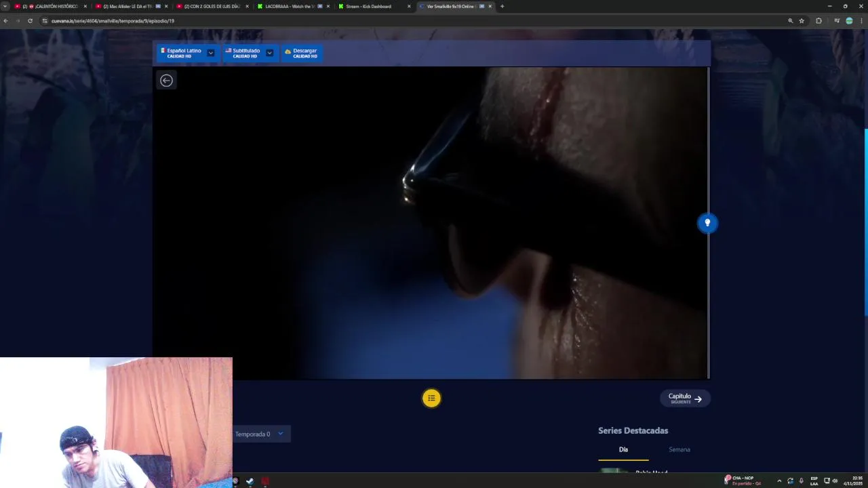The width and height of the screenshot is (868, 488).
Task: Close the Ver Smallville 9x19 tab
Action: coord(490,6)
